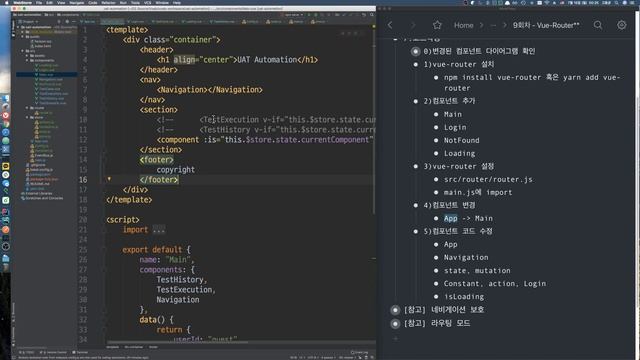Click the bullet of 4)컴포넌트 변경
The width and height of the screenshot is (640, 360).
pos(416,205)
